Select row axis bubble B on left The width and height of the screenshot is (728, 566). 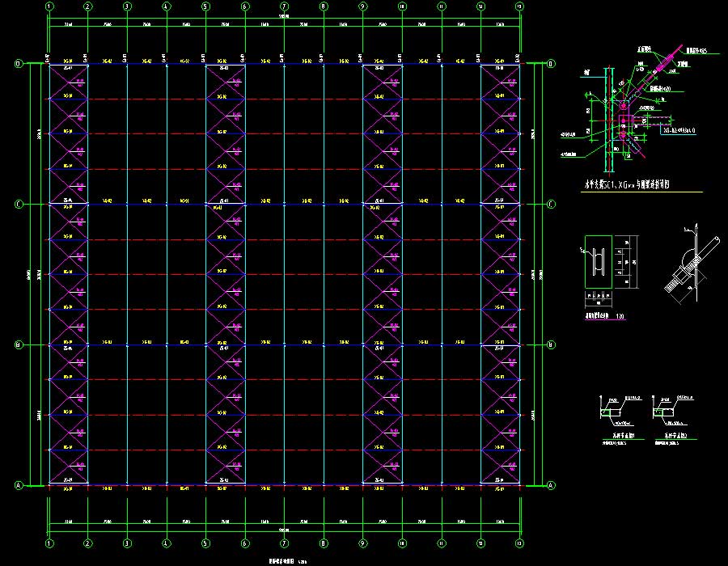(19, 345)
